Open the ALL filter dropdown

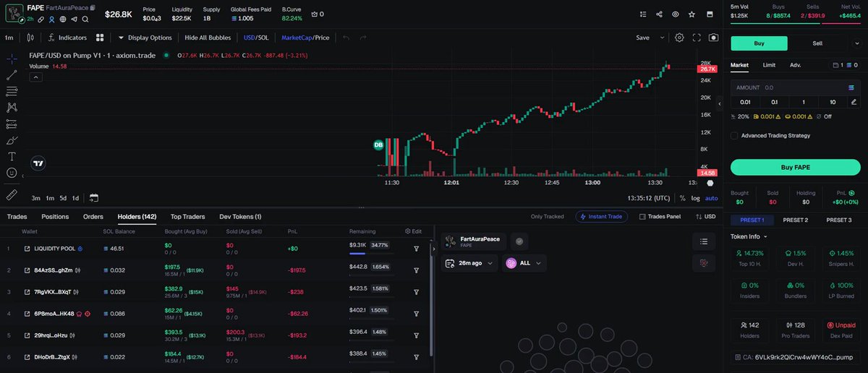coord(525,263)
